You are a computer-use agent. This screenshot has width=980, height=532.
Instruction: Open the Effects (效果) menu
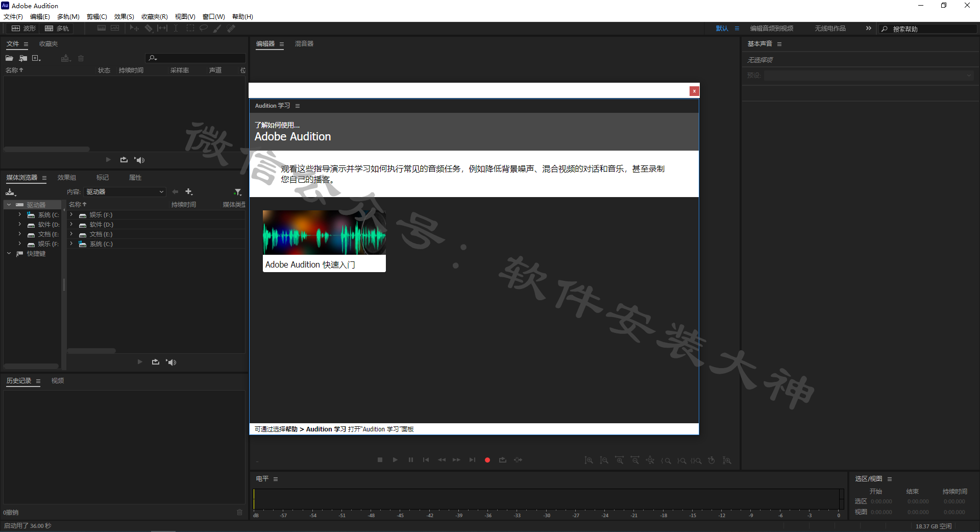pos(124,17)
